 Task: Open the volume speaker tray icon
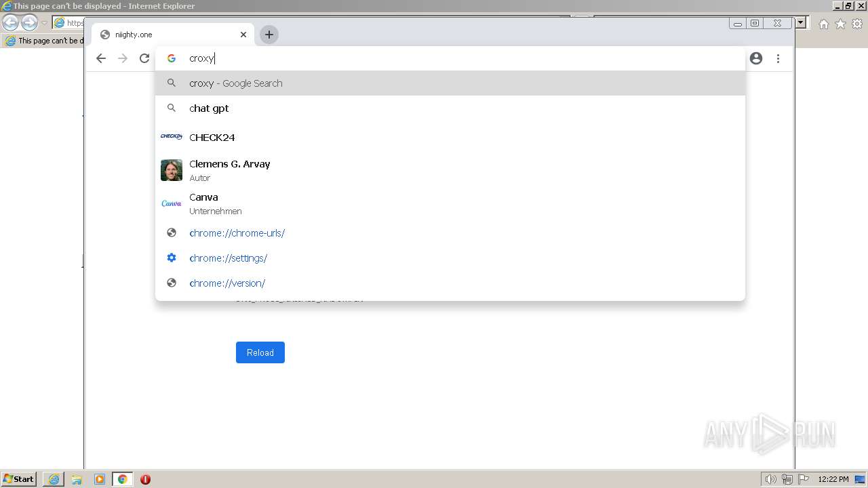tap(770, 479)
